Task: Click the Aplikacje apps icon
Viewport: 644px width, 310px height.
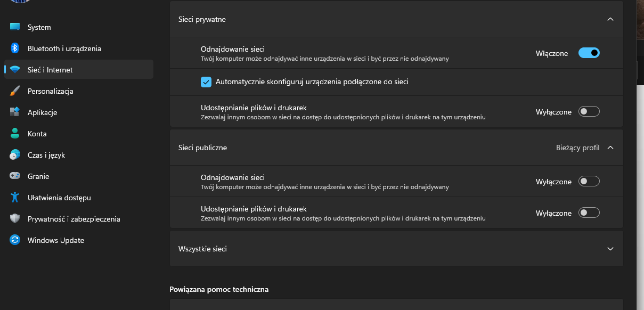Action: [15, 112]
